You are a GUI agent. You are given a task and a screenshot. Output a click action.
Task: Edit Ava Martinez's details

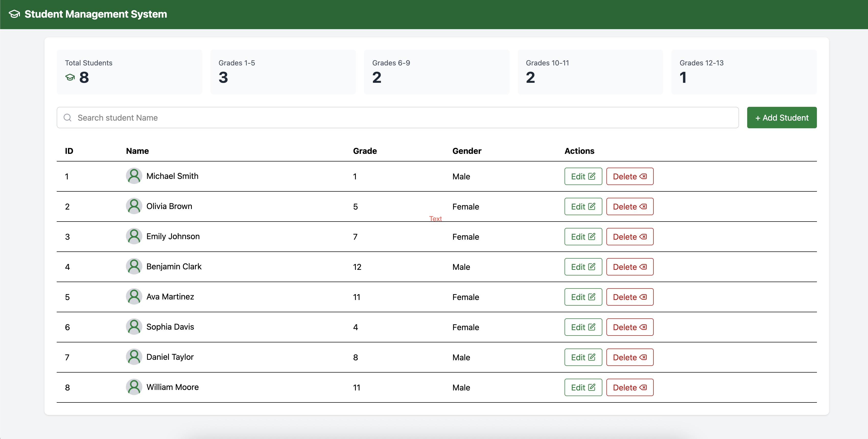tap(583, 297)
